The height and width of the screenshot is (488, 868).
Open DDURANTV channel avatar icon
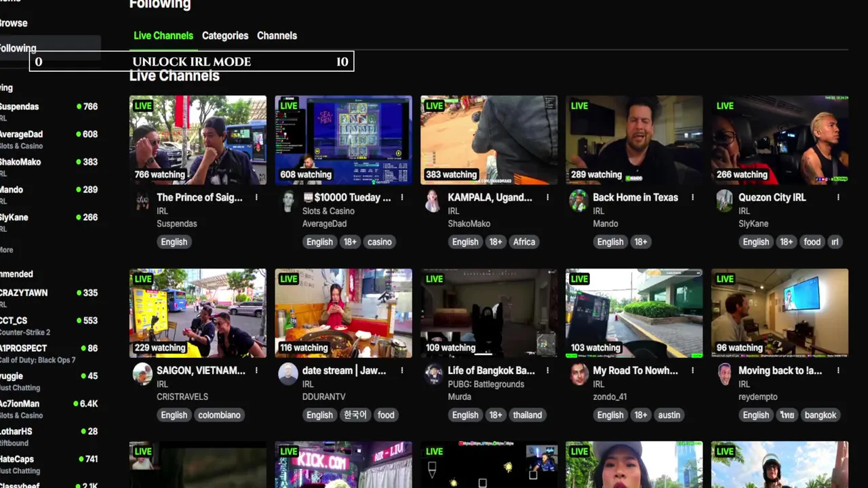point(288,374)
